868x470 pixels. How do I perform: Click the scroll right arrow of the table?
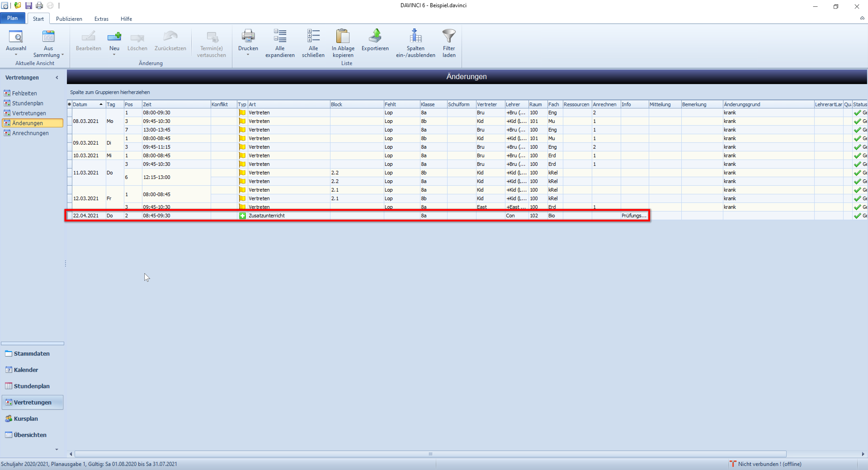pyautogui.click(x=863, y=454)
